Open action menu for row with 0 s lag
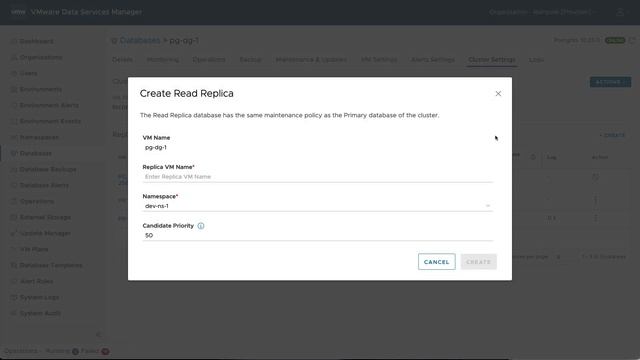This screenshot has width=640, height=360. pyautogui.click(x=596, y=218)
